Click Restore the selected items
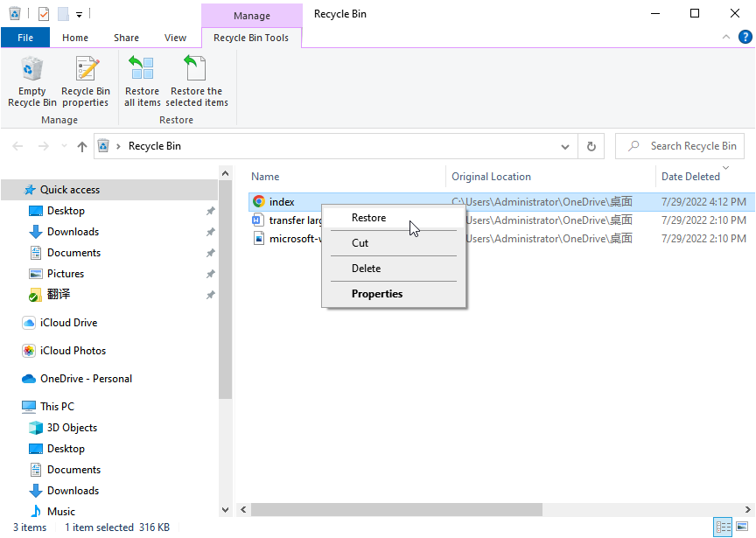 pos(197,82)
